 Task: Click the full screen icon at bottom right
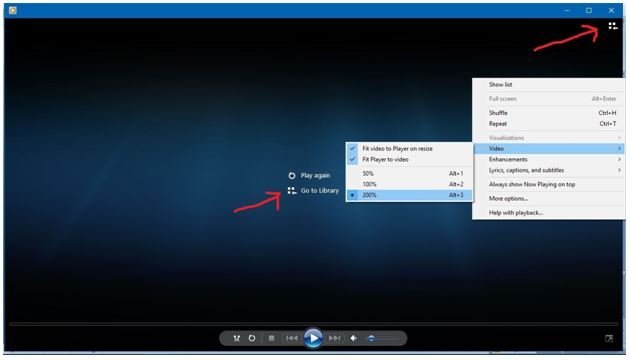pos(609,338)
